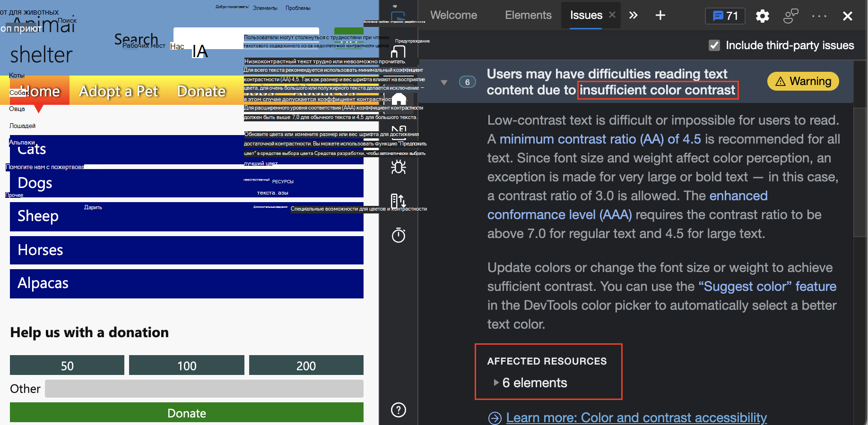This screenshot has width=868, height=425.
Task: Focus the Other donation amount field
Action: coord(204,389)
